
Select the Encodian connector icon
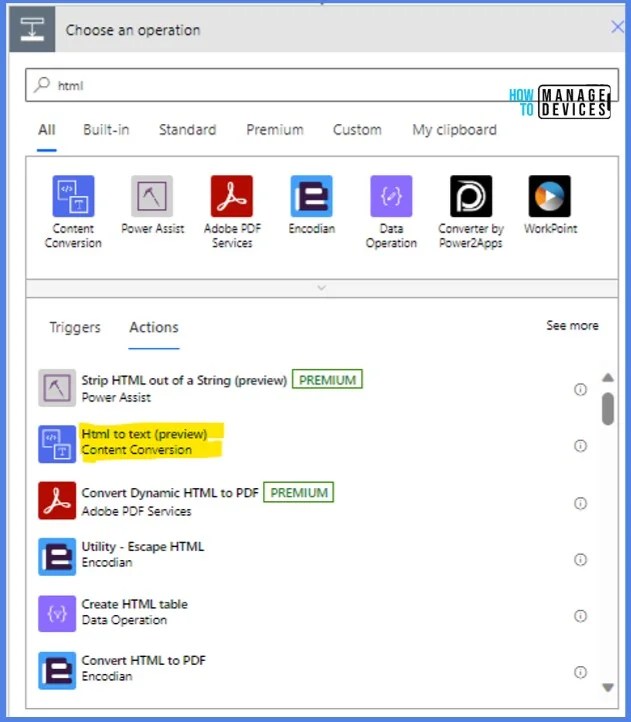pyautogui.click(x=311, y=196)
